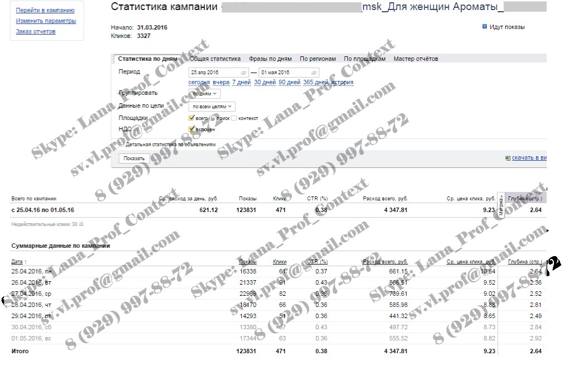Click help icon next to 'Недействительные клики: 38'
This screenshot has width=588, height=370.
(x=82, y=224)
